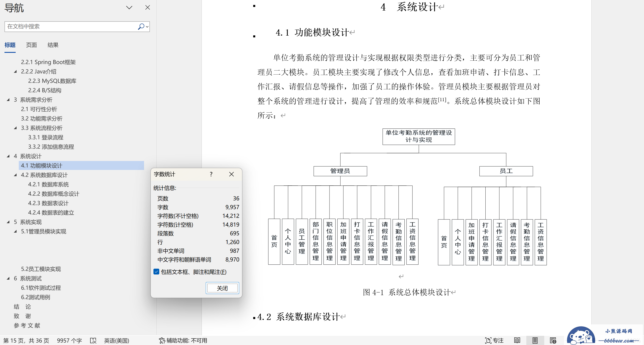Click the 页数 36 statistic row
The image size is (644, 345).
(x=198, y=198)
